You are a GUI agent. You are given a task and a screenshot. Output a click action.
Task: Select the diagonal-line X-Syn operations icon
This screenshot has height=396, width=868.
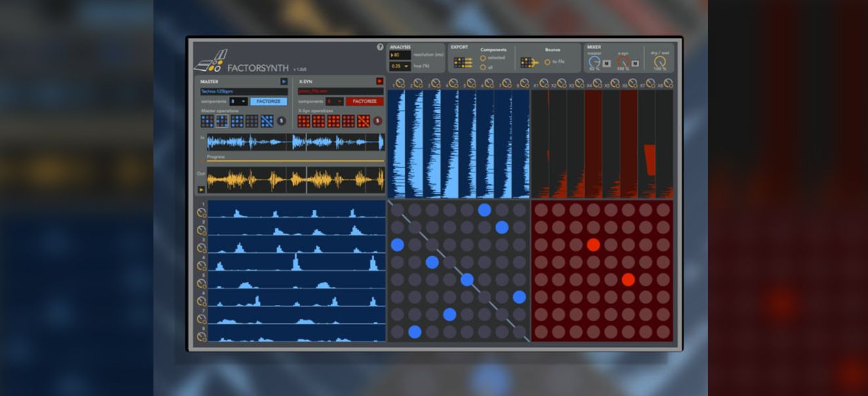click(363, 121)
